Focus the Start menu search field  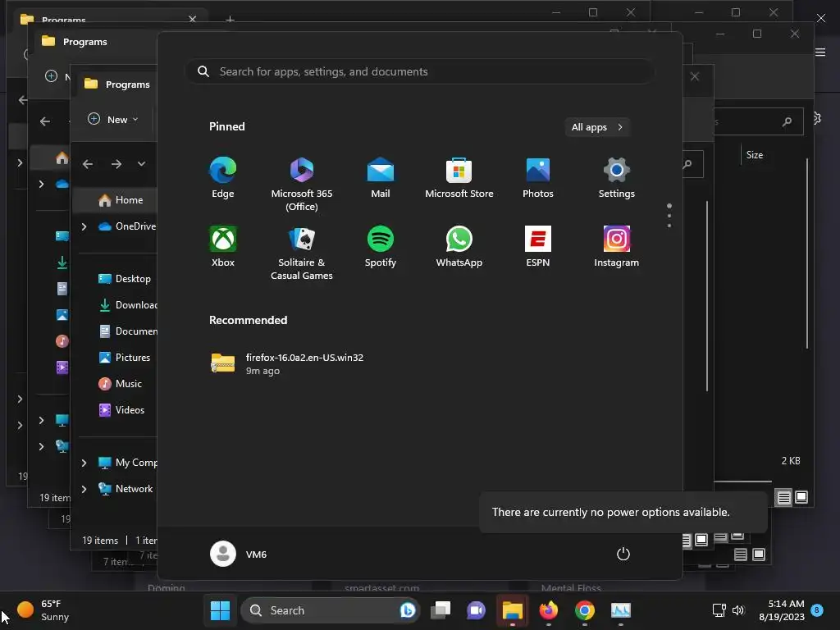420,71
